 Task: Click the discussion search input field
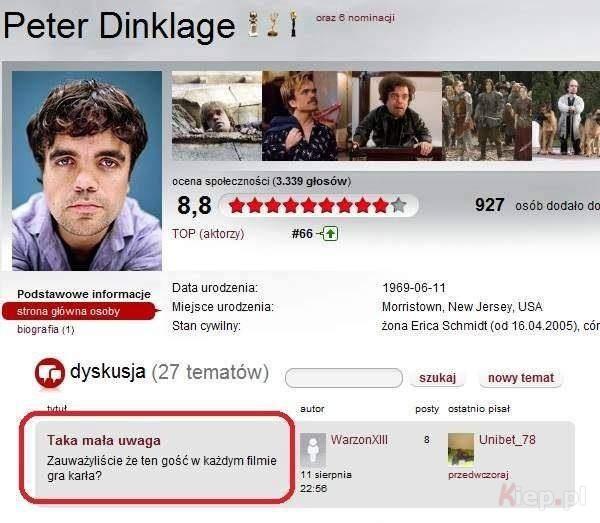pyautogui.click(x=344, y=378)
